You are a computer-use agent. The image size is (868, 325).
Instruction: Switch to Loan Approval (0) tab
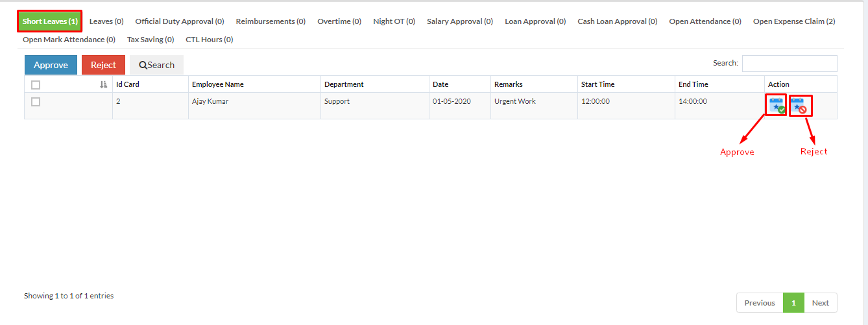(535, 21)
